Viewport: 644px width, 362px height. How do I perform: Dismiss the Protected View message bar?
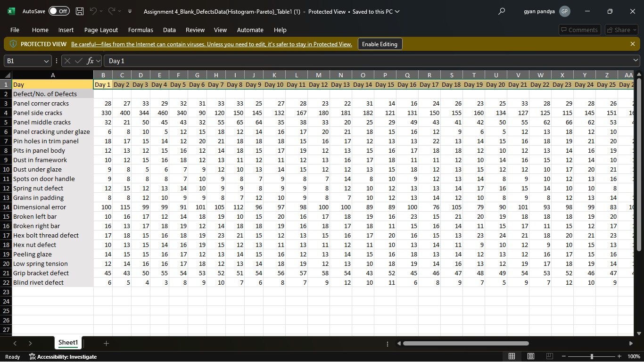632,44
